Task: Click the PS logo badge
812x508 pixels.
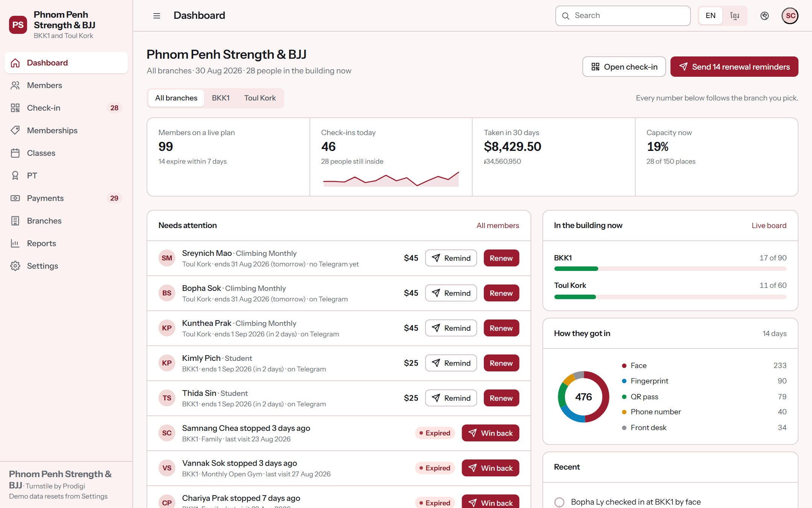Action: point(18,25)
